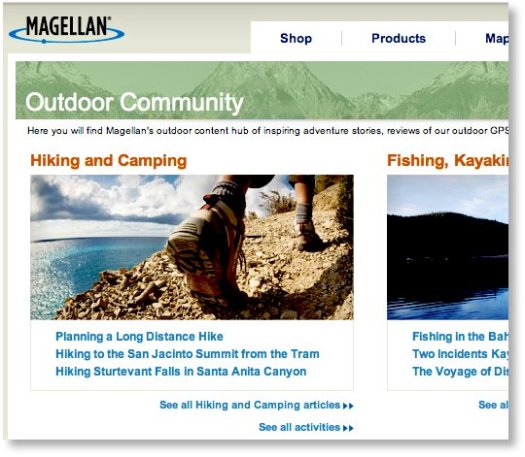Click the arrows after Hiking and Camping articles
Image resolution: width=525 pixels, height=457 pixels.
tap(348, 406)
